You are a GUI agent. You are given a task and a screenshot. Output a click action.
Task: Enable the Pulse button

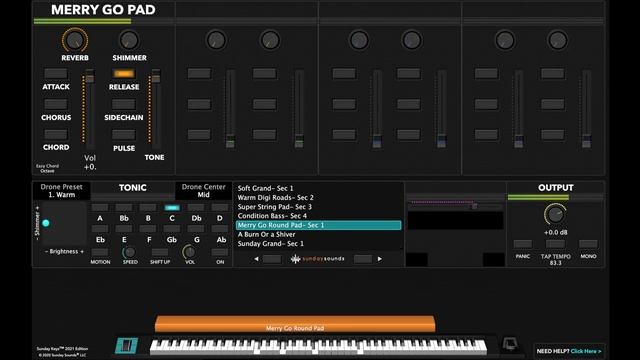124,135
